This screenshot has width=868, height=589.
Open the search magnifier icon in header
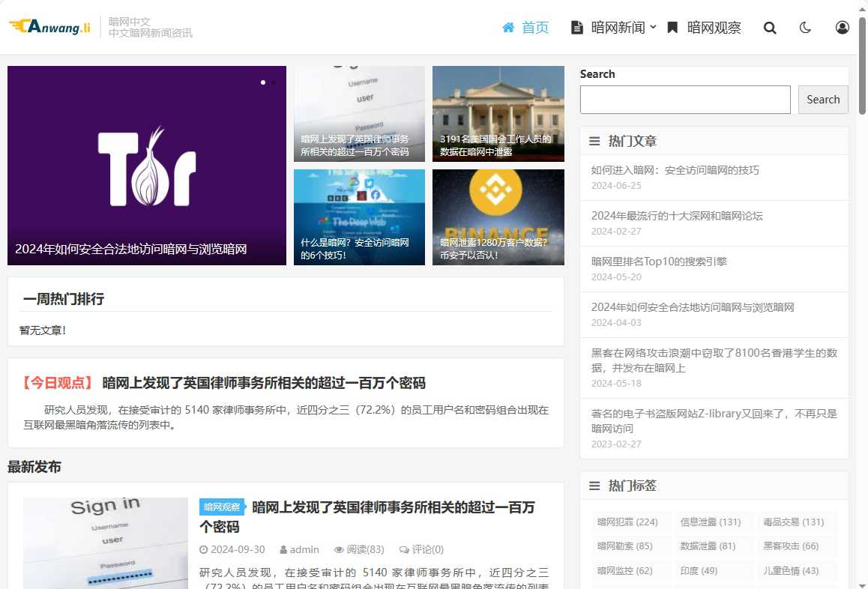click(x=770, y=28)
